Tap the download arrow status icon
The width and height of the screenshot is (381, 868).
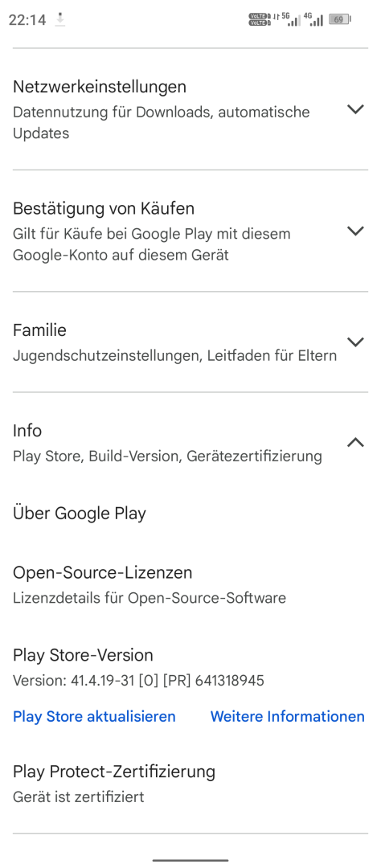59,20
